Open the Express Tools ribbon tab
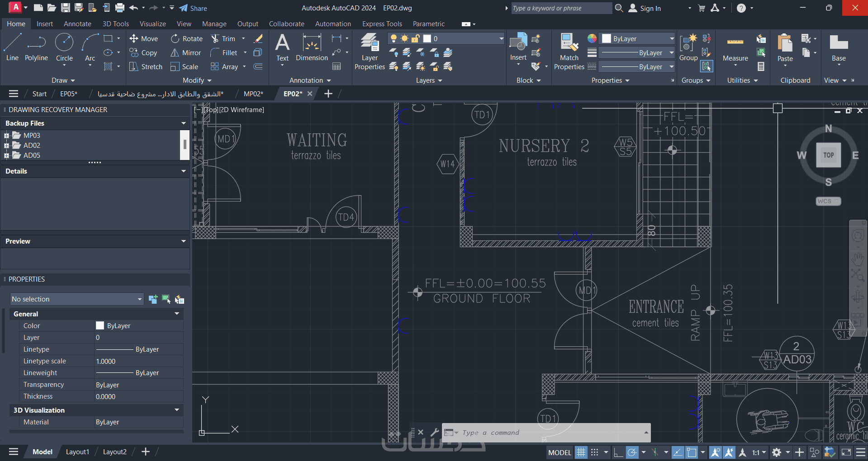This screenshot has height=461, width=868. [x=382, y=24]
